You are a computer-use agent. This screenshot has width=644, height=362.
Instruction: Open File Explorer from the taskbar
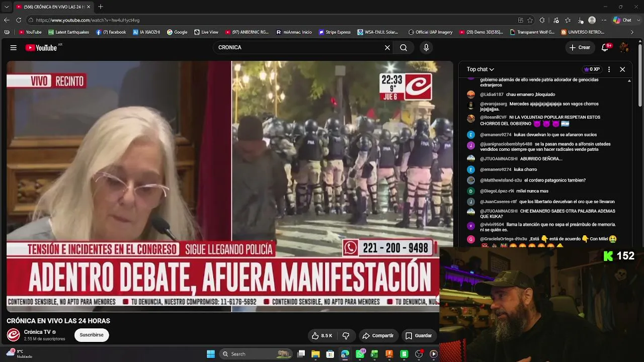click(x=315, y=354)
